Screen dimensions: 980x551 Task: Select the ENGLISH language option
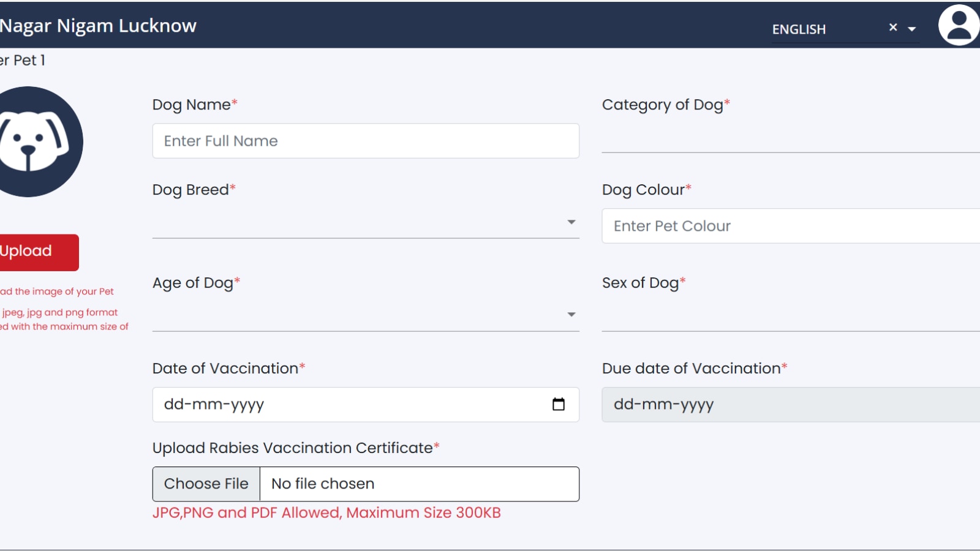799,29
